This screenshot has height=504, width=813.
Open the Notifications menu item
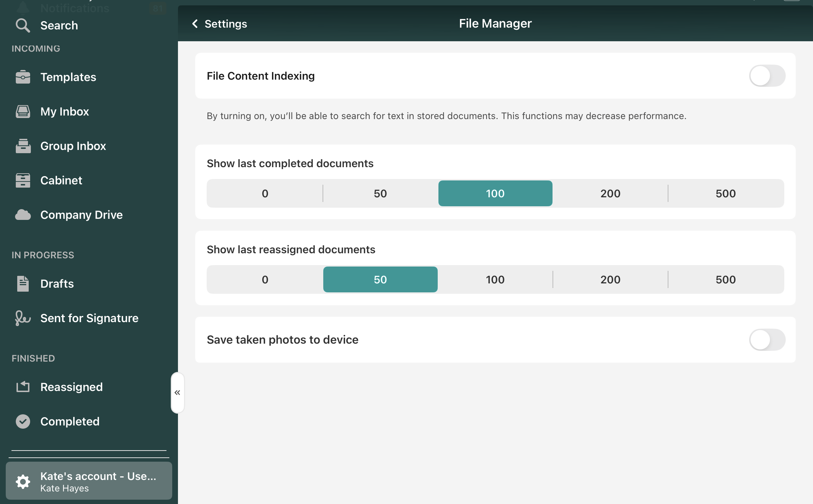(75, 7)
